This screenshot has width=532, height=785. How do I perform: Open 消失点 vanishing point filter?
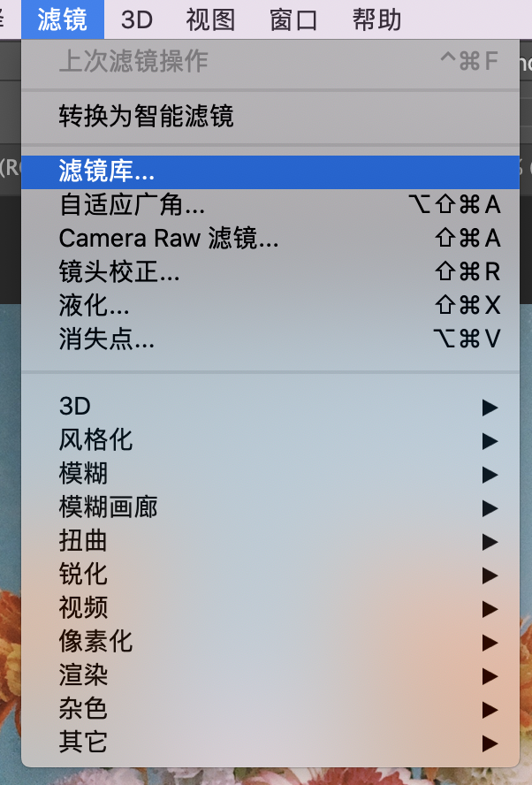(x=107, y=339)
